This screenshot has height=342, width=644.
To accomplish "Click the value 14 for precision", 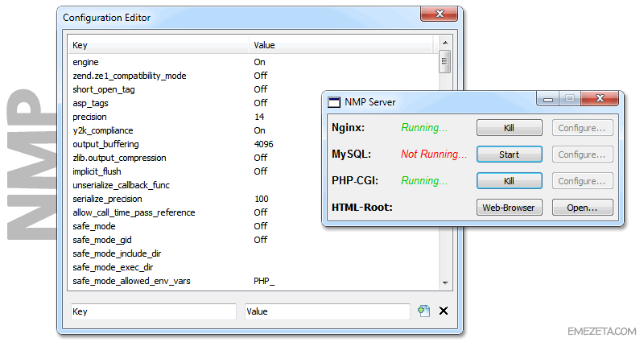I will (259, 117).
